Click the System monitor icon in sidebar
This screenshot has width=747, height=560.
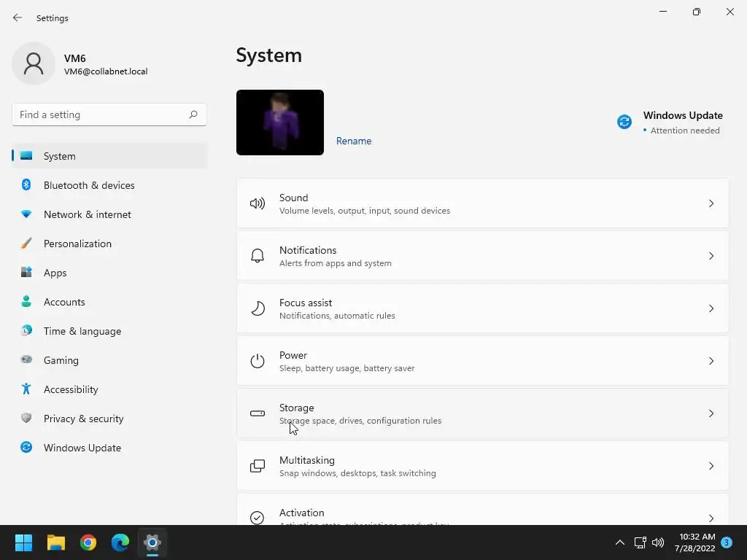click(x=26, y=156)
